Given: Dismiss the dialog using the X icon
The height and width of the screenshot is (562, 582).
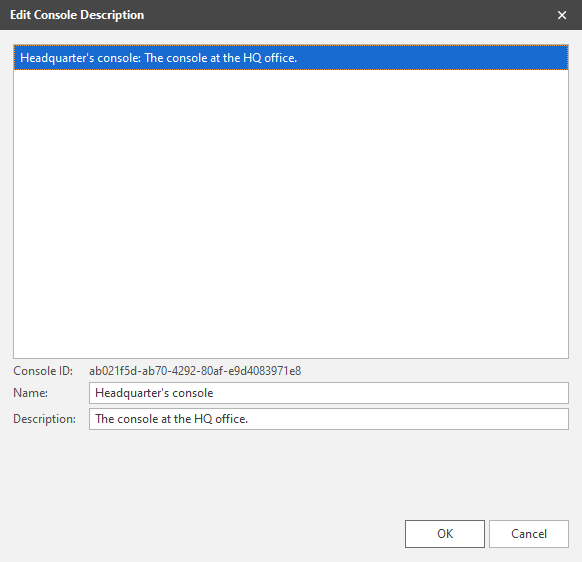Looking at the screenshot, I should coord(562,15).
